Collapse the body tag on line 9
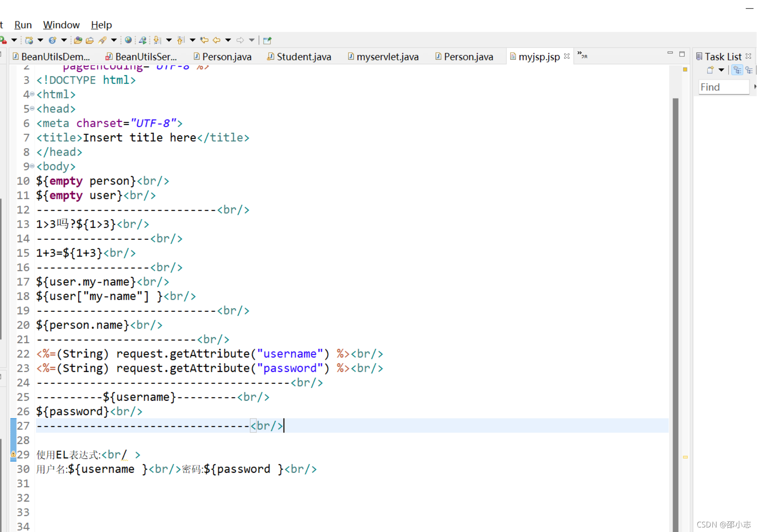757x532 pixels. pos(32,166)
